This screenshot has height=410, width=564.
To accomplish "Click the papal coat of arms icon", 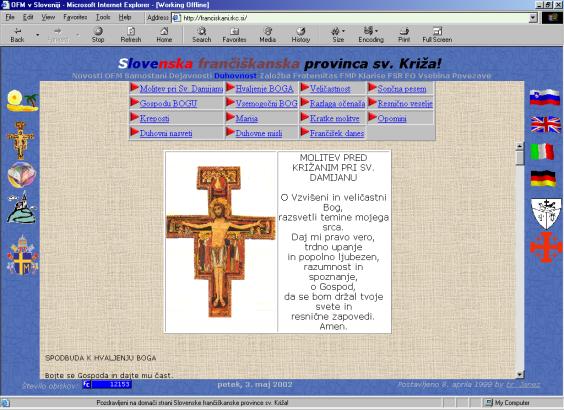I will pyautogui.click(x=22, y=255).
